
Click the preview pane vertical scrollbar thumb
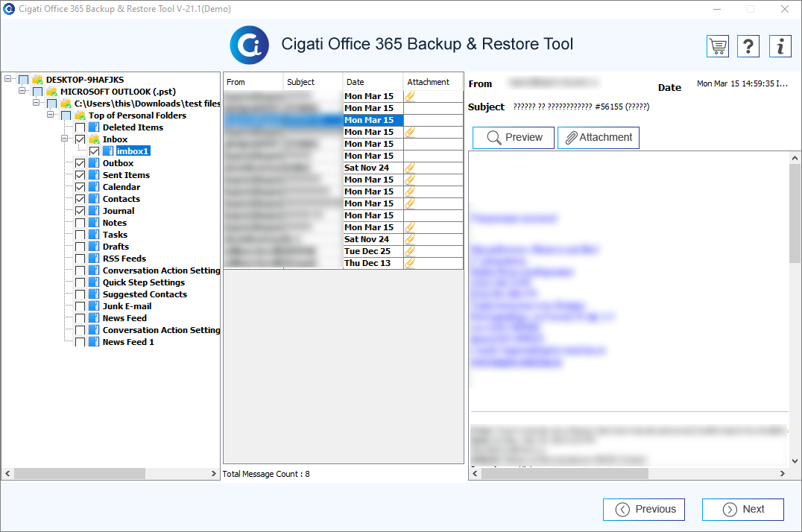pyautogui.click(x=795, y=213)
